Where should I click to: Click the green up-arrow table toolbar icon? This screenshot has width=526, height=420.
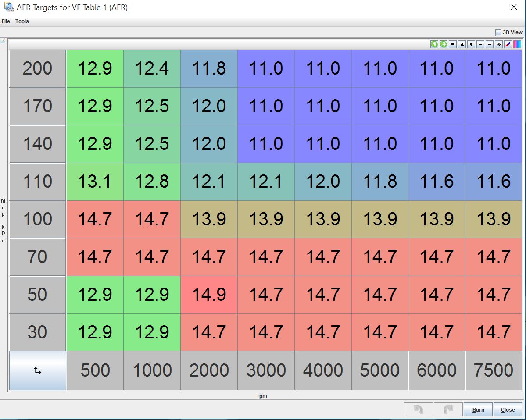[434, 44]
